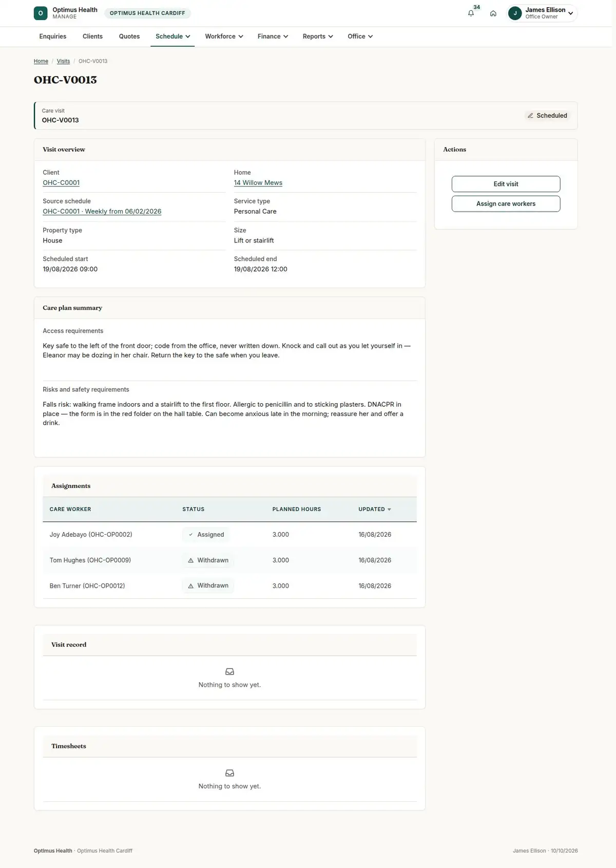This screenshot has width=616, height=868.
Task: Click the home icon in header
Action: point(493,13)
